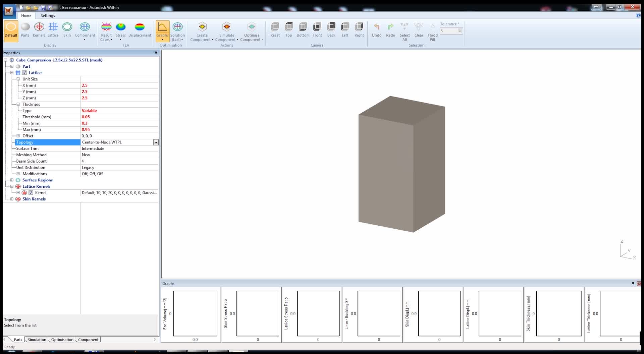Reset the camera view
Image resolution: width=644 pixels, height=354 pixels.
(275, 30)
